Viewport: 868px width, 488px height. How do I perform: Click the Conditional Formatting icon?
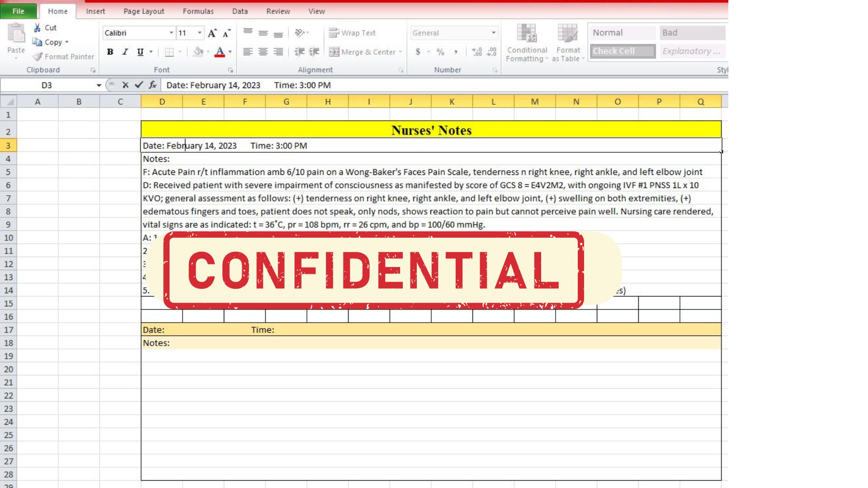click(527, 34)
